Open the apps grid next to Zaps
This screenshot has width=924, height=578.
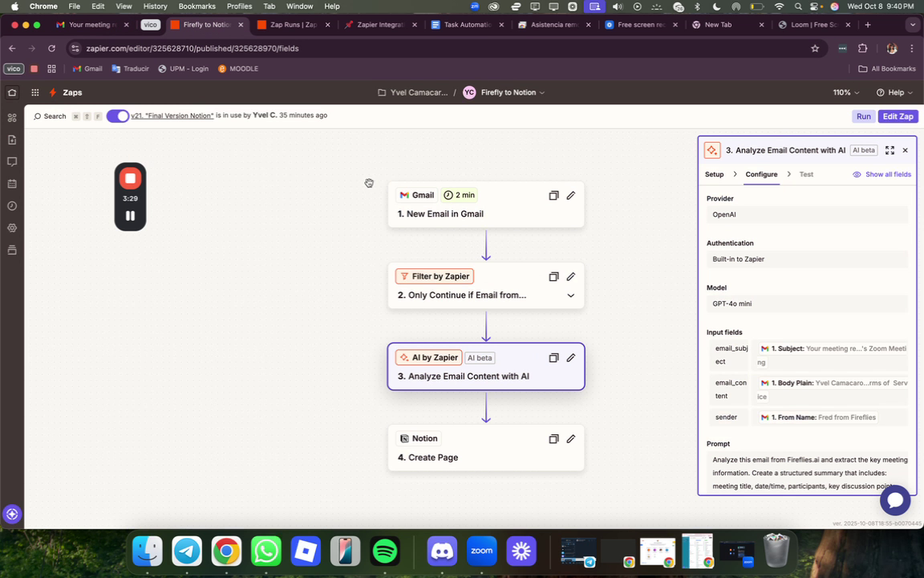(34, 92)
